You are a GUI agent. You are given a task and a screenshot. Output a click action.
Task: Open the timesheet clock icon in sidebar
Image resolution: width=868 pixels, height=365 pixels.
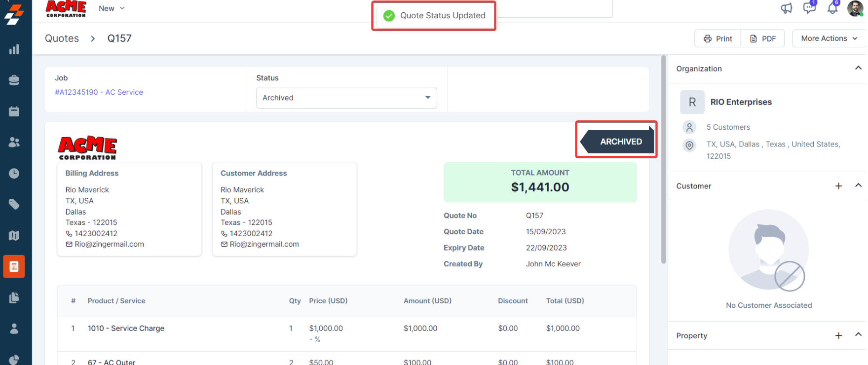click(14, 173)
